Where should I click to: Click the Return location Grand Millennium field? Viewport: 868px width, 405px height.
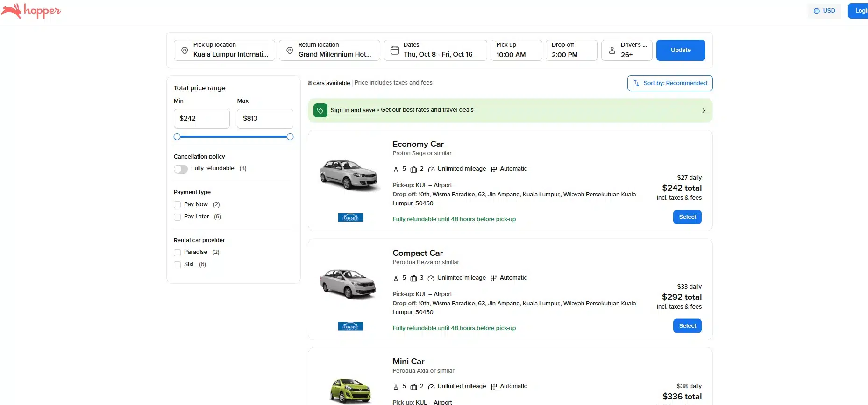[329, 50]
